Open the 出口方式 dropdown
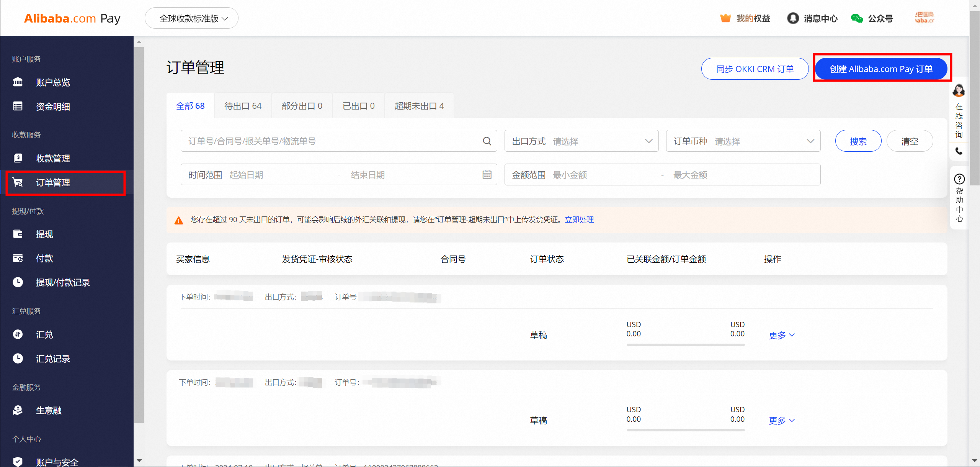This screenshot has width=980, height=467. 581,141
